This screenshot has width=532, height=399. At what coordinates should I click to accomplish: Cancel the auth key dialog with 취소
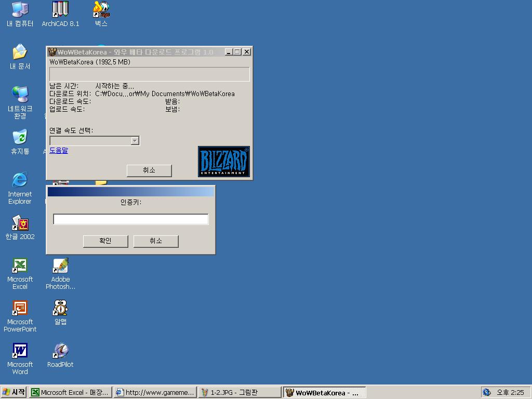click(156, 241)
